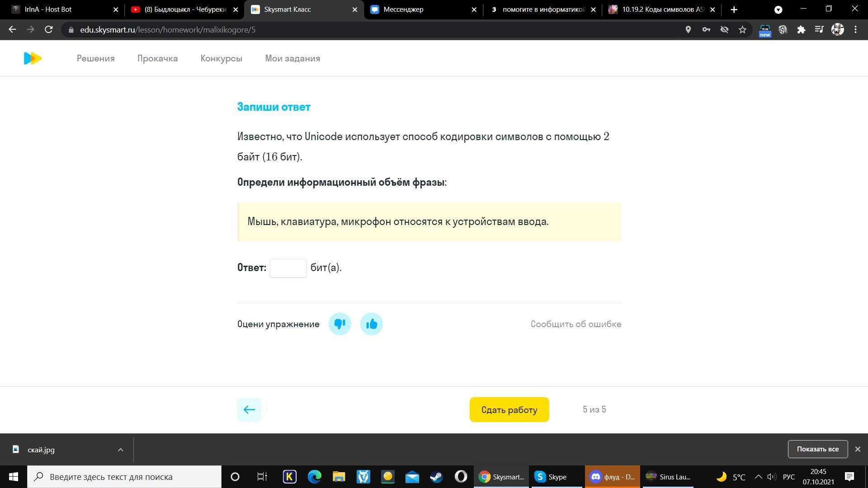The height and width of the screenshot is (488, 868).
Task: Click the thumbs up rating icon
Action: (x=371, y=324)
